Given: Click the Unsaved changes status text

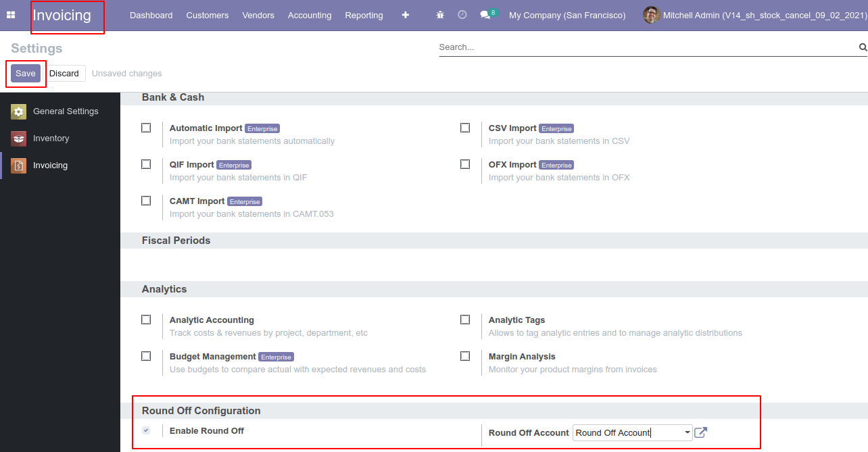Looking at the screenshot, I should pyautogui.click(x=127, y=74).
